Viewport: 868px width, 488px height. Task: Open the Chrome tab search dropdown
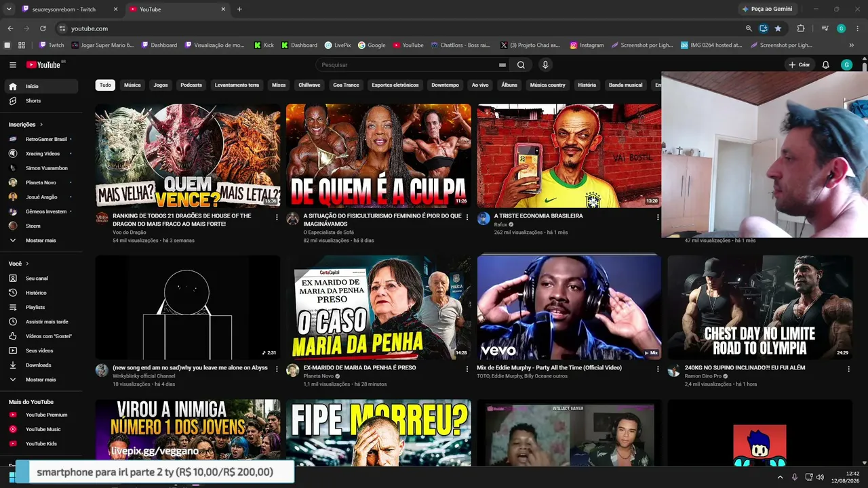pos(9,9)
